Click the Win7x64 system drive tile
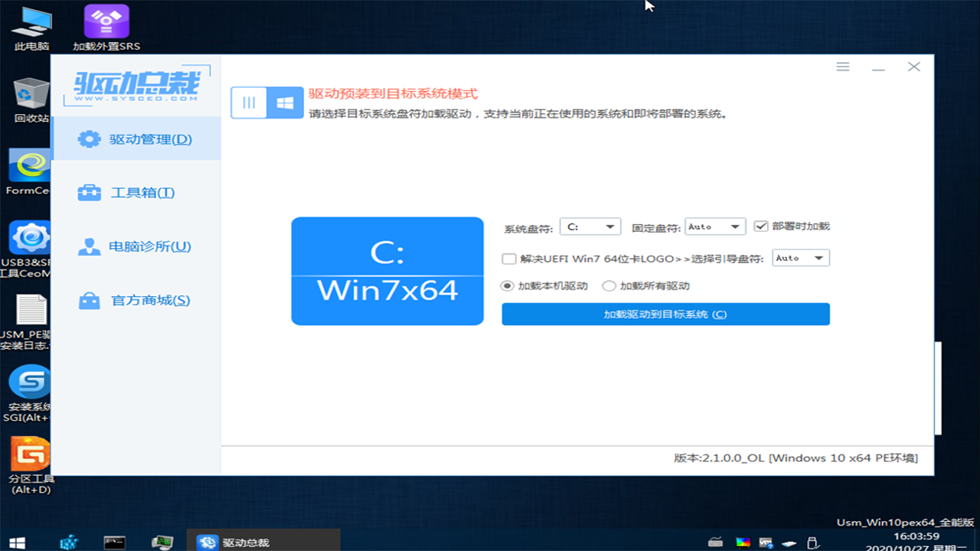 (387, 271)
